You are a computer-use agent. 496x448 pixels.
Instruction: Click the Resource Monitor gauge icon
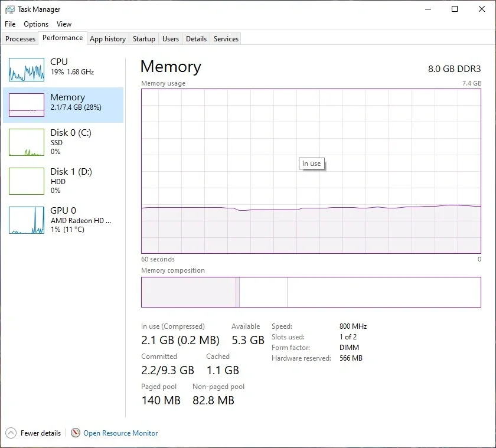coord(76,433)
